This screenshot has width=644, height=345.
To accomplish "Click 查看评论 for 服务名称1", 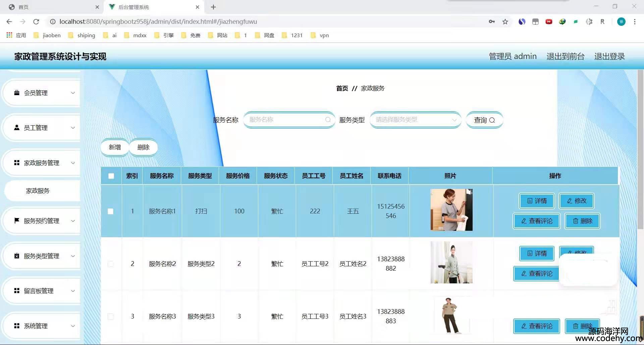I will 537,221.
